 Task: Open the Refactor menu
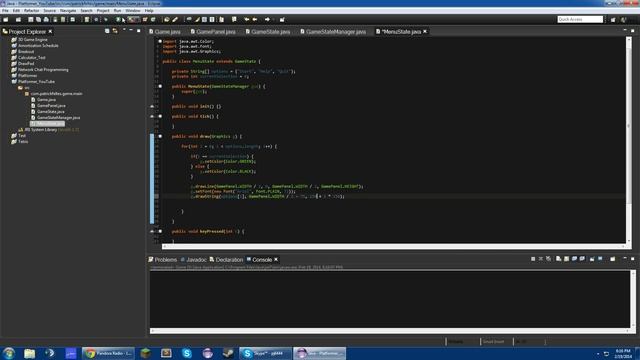click(31, 11)
